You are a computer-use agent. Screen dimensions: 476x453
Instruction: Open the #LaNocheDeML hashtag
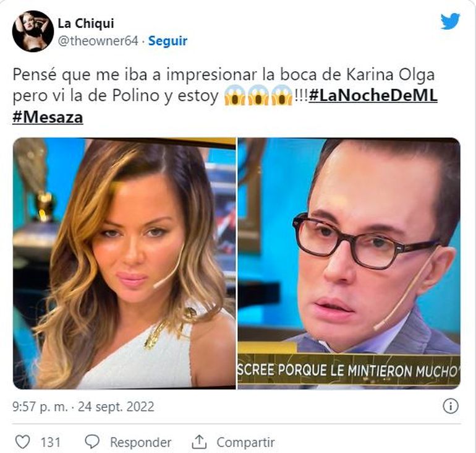pyautogui.click(x=373, y=95)
